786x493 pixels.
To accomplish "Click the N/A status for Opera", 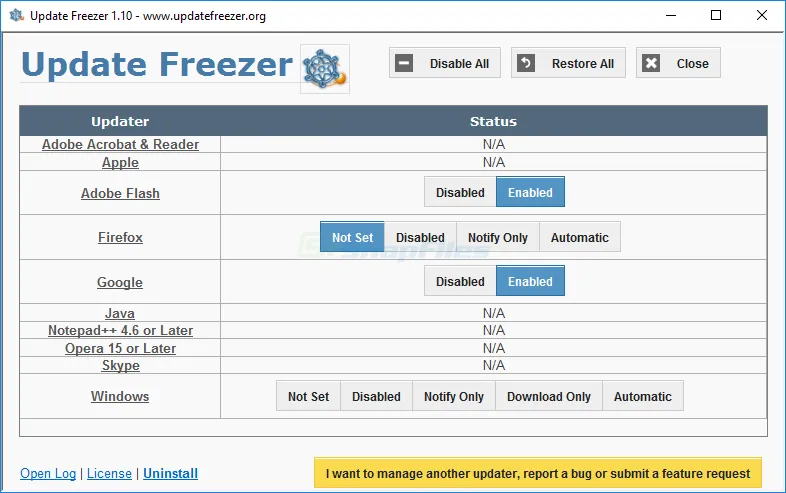I will pyautogui.click(x=494, y=349).
